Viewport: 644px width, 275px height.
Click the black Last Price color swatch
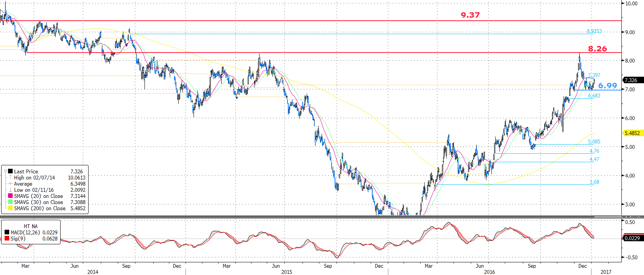click(11, 171)
